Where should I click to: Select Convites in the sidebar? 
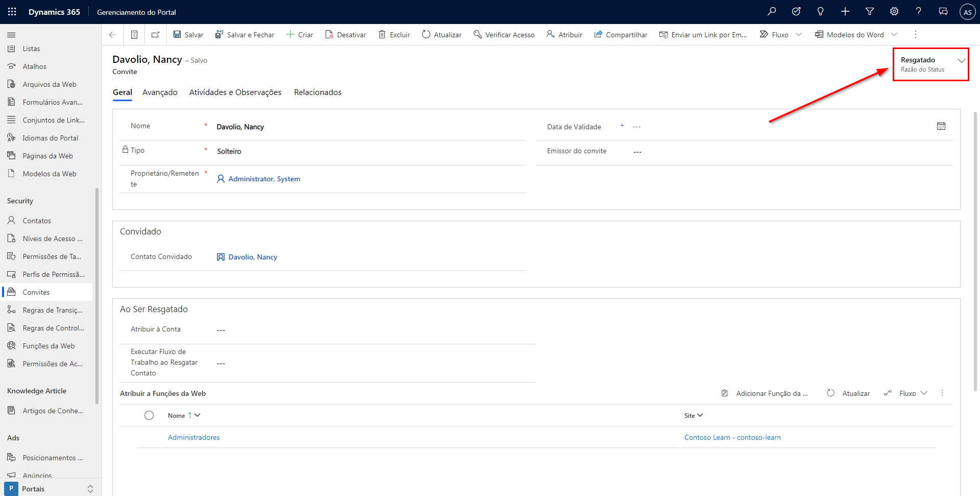[x=47, y=292]
